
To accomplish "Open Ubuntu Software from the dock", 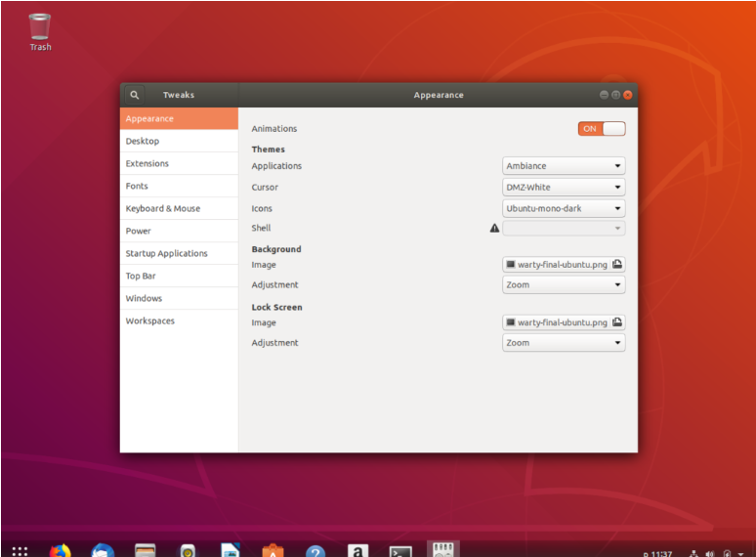I will (x=273, y=550).
